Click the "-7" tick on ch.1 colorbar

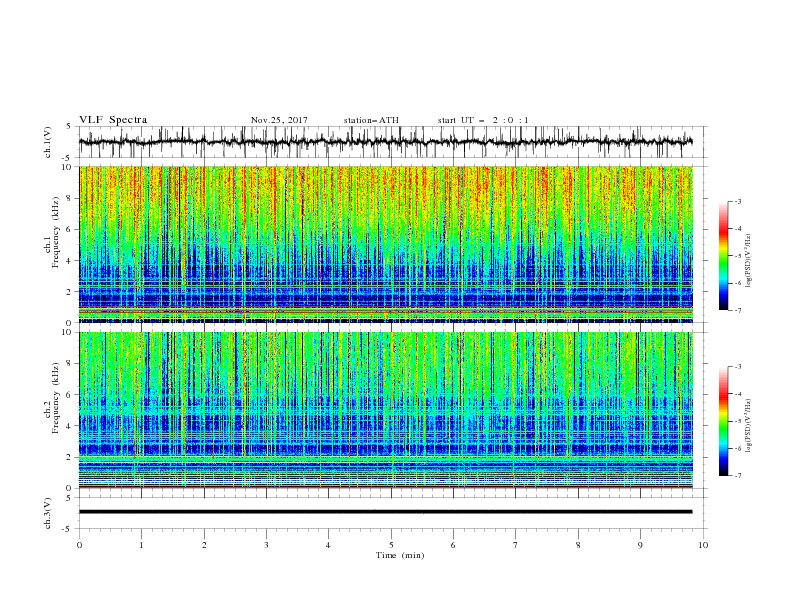738,310
